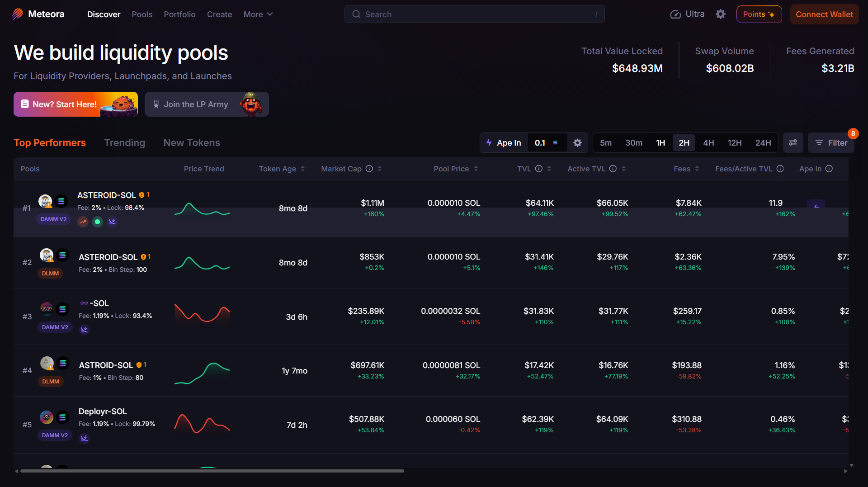Click Active TVL info icon

pyautogui.click(x=613, y=169)
